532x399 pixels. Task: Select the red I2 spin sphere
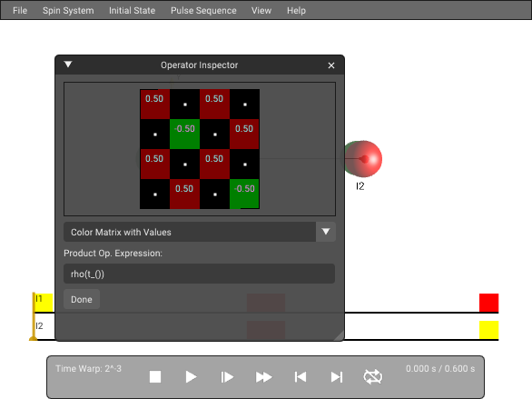click(x=365, y=158)
